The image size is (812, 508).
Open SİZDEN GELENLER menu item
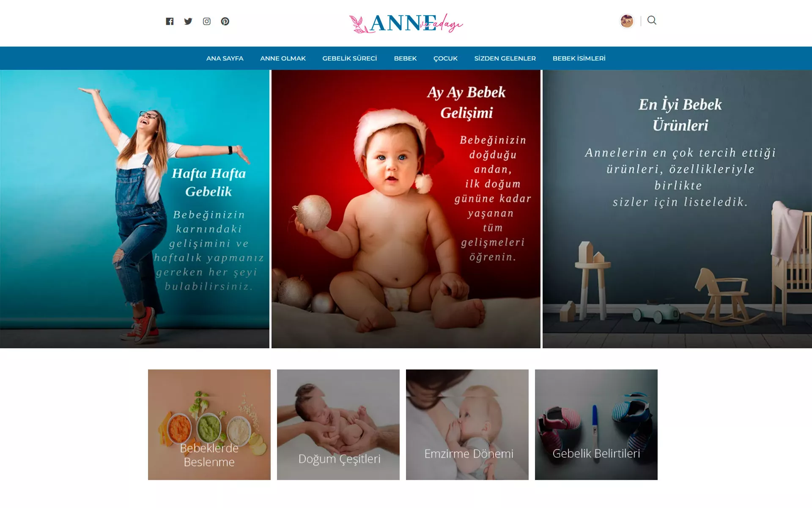(x=505, y=58)
